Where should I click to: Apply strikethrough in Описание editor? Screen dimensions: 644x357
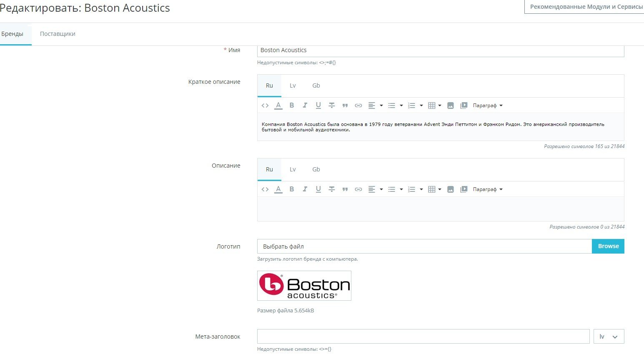pos(332,189)
